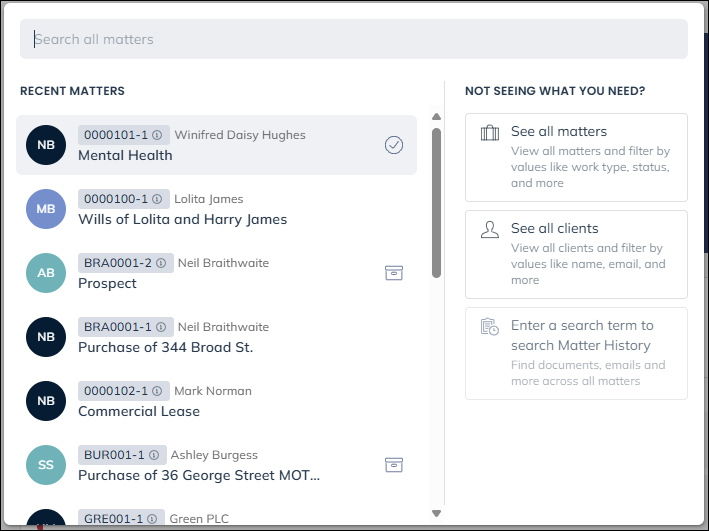709x531 pixels.
Task: Click the MB avatar for Lolita James
Action: 46,209
